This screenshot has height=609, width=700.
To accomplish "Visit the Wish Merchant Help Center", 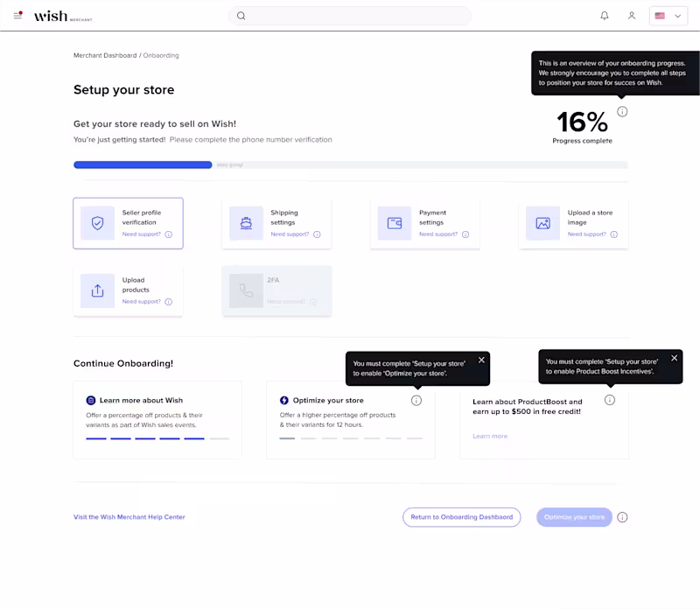I will (x=129, y=517).
